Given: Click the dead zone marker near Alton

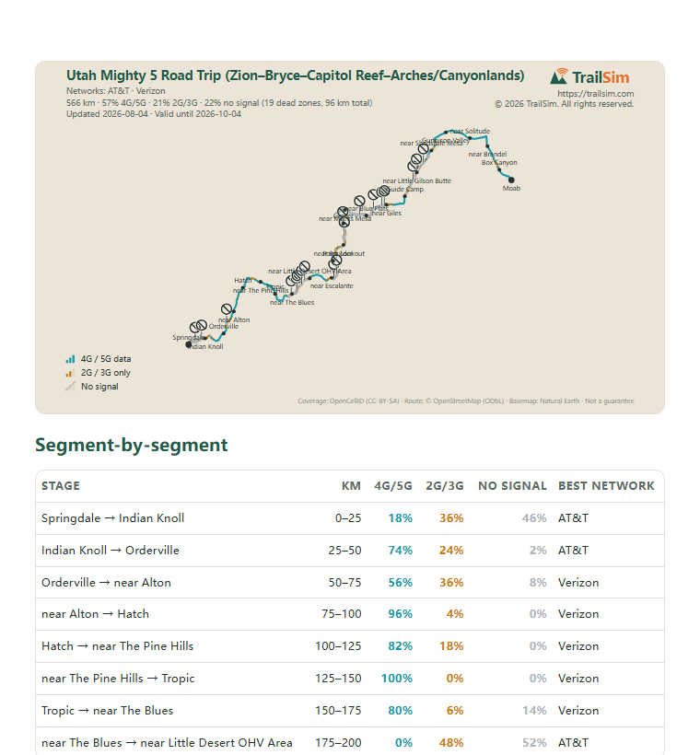Looking at the screenshot, I should click(x=227, y=308).
